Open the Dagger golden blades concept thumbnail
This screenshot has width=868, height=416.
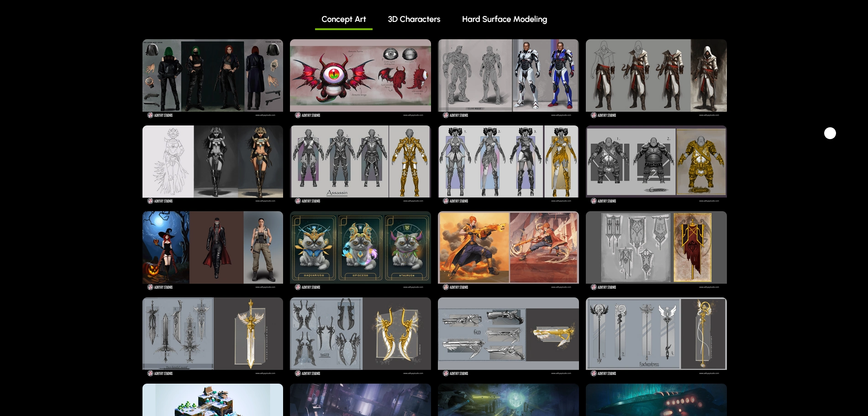[x=360, y=337]
